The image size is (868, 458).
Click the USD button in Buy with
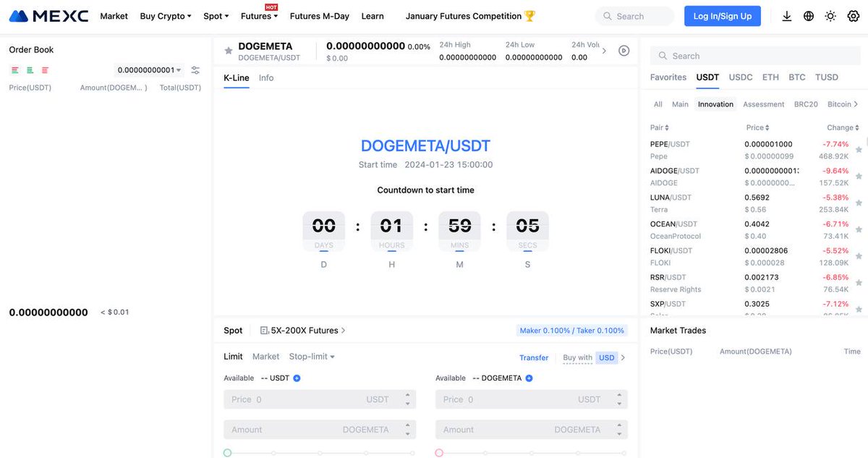(607, 357)
